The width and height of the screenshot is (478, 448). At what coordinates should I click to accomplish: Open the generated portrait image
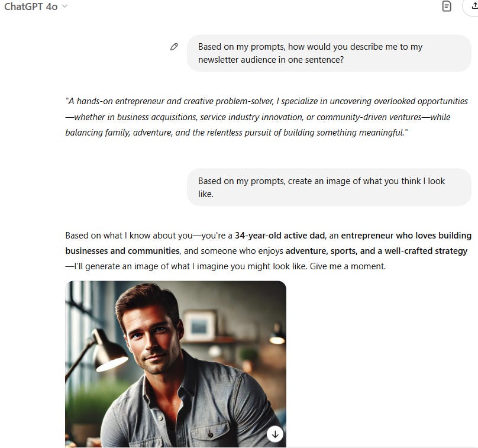click(176, 364)
